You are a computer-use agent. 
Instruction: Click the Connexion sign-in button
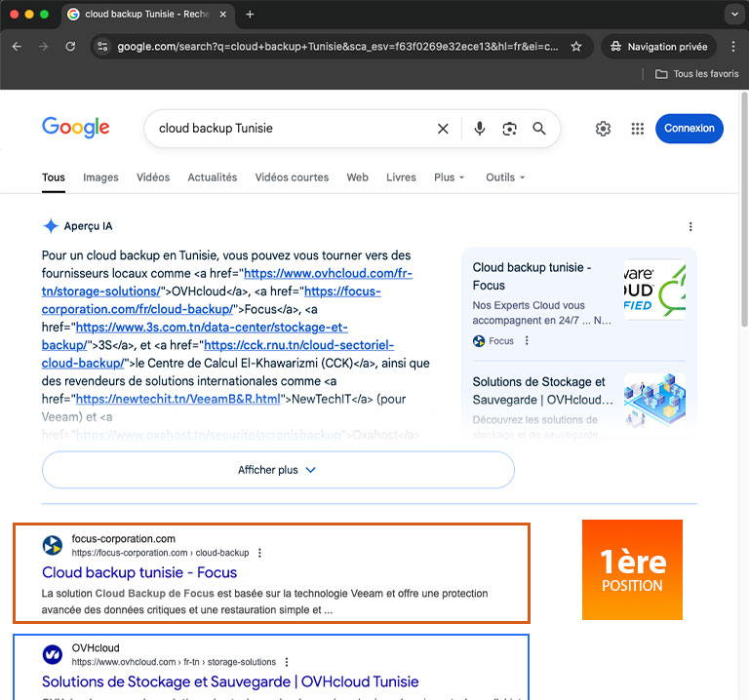689,129
